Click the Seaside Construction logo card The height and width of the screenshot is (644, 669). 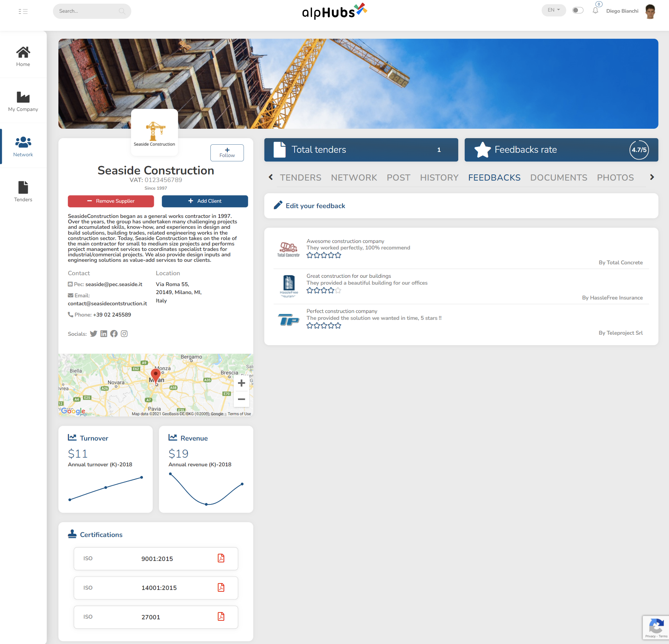click(155, 132)
